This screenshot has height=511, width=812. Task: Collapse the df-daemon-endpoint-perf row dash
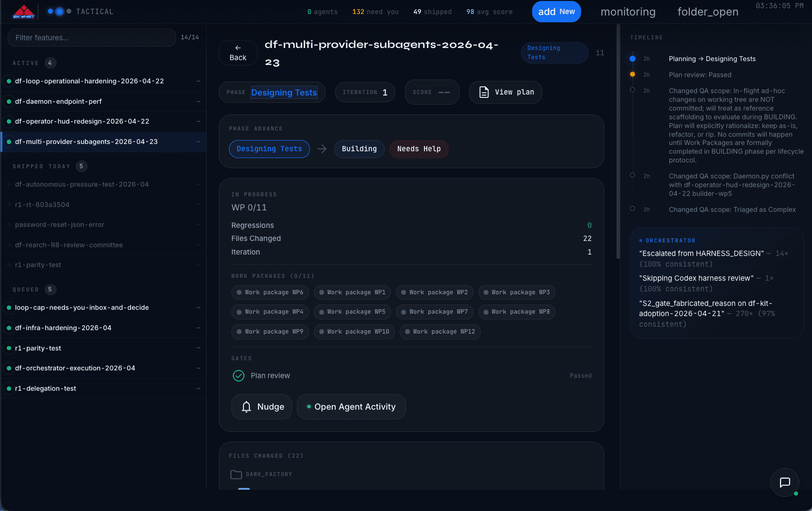pos(198,101)
